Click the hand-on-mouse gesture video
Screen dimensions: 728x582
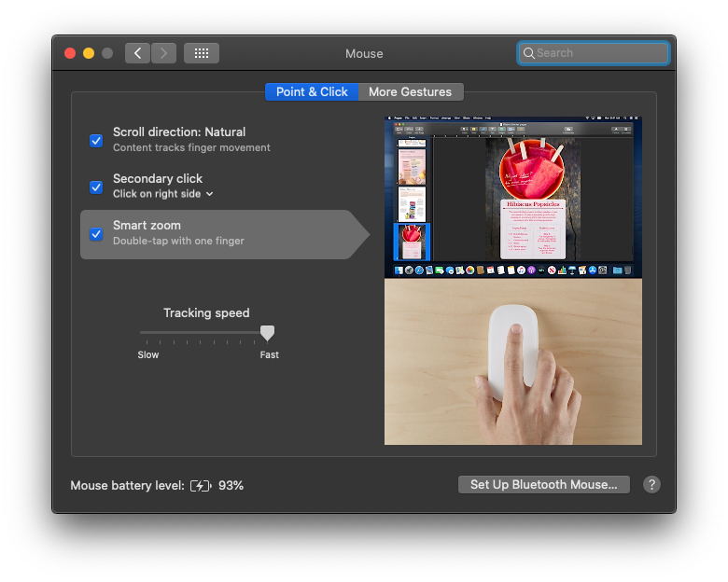tap(512, 362)
